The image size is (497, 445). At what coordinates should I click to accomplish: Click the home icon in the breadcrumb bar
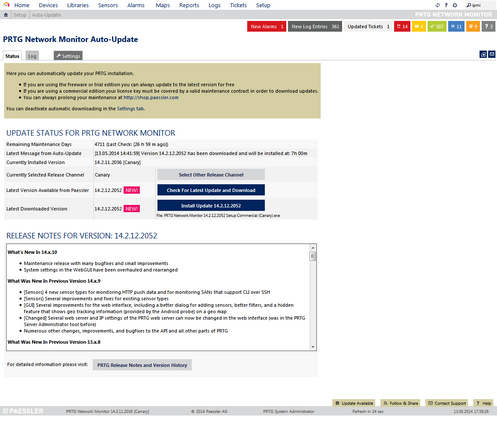tap(6, 15)
